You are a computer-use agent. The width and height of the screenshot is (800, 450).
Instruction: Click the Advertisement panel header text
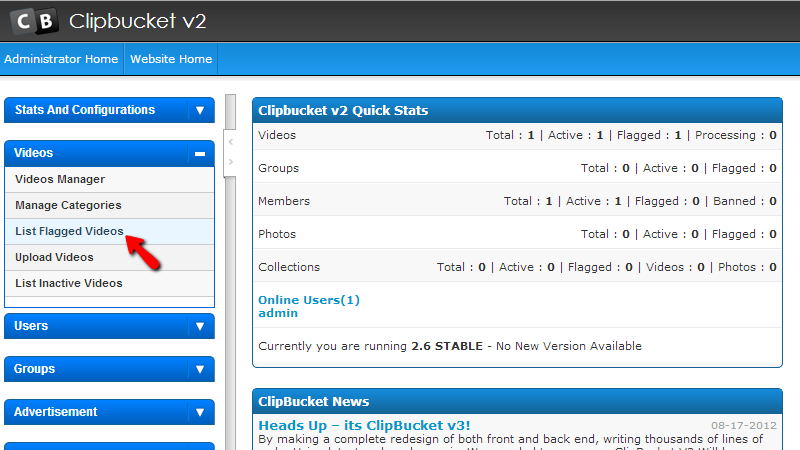coord(56,412)
